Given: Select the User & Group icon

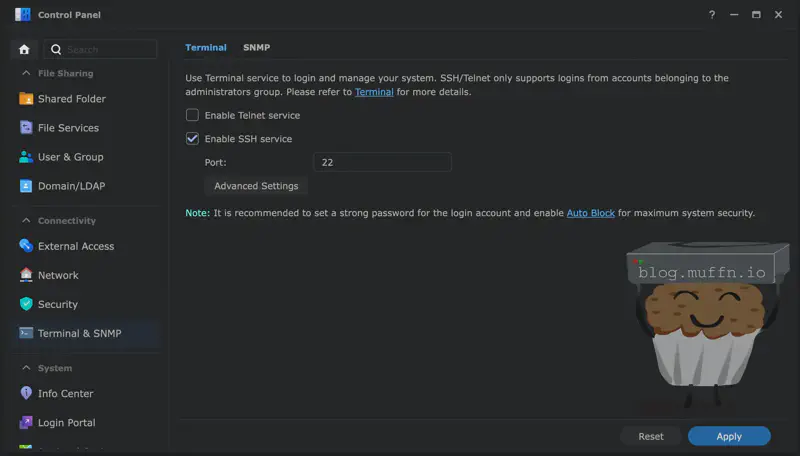Looking at the screenshot, I should (26, 157).
